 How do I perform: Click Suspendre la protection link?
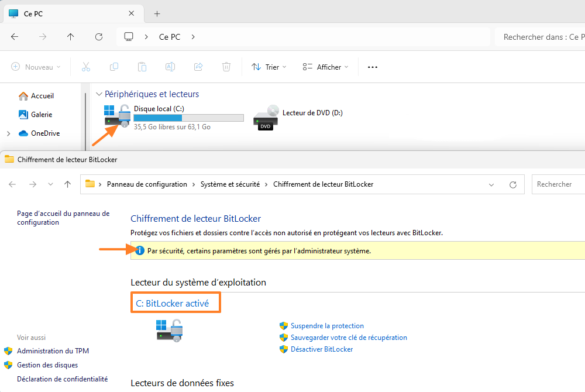pos(327,326)
